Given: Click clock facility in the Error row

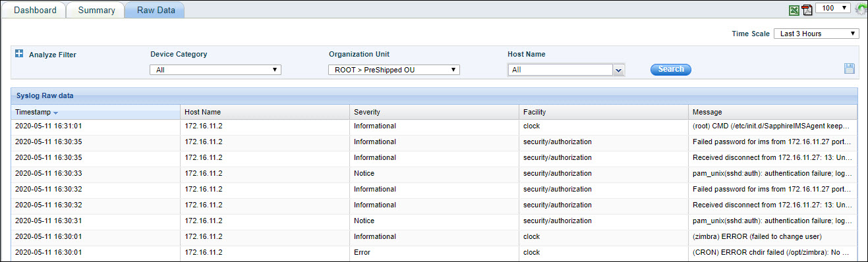Looking at the screenshot, I should (531, 252).
